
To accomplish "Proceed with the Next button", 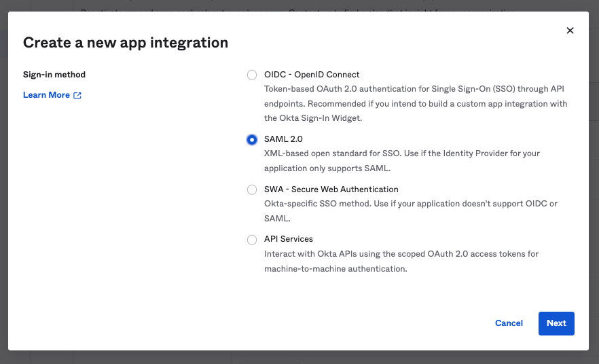I will coord(556,323).
